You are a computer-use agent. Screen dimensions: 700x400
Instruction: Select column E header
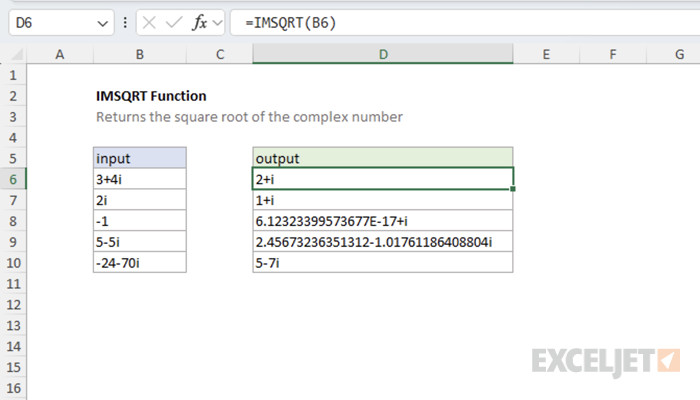point(546,54)
